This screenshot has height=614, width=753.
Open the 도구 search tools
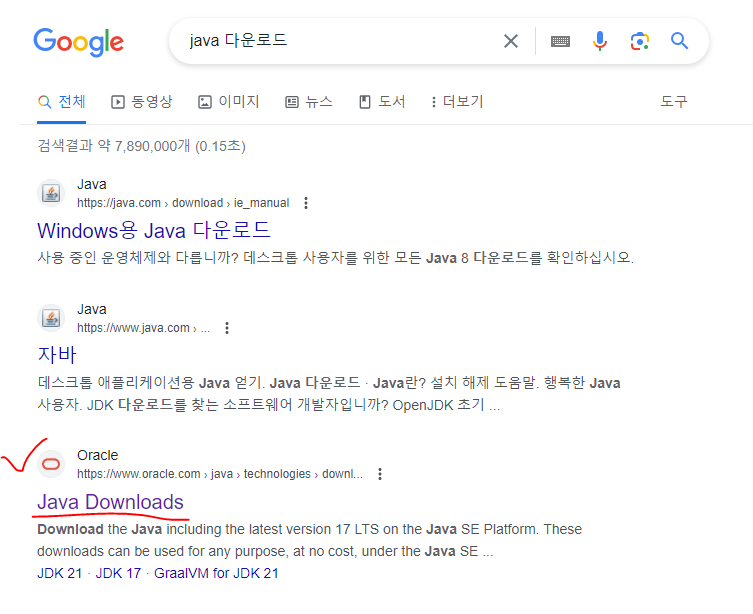click(674, 102)
